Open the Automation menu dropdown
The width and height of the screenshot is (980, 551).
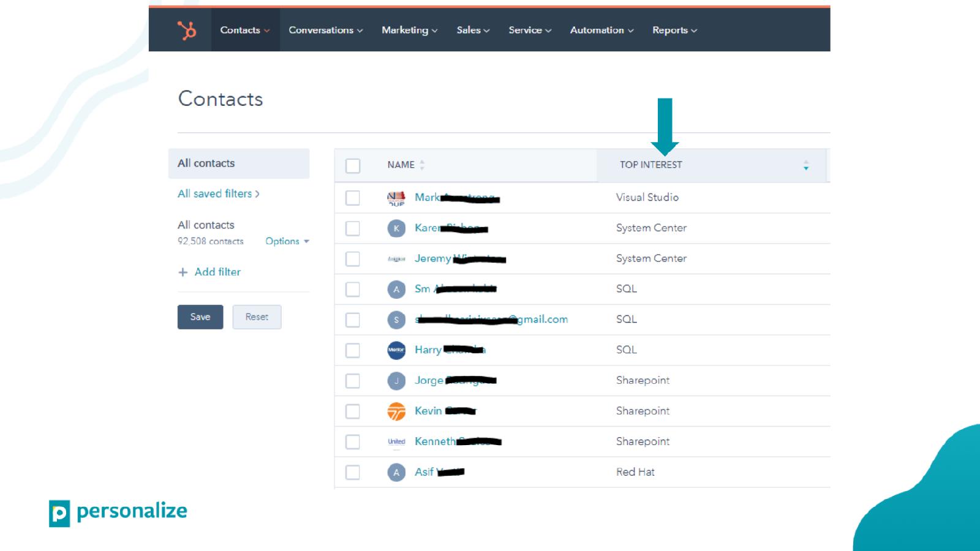(x=602, y=30)
